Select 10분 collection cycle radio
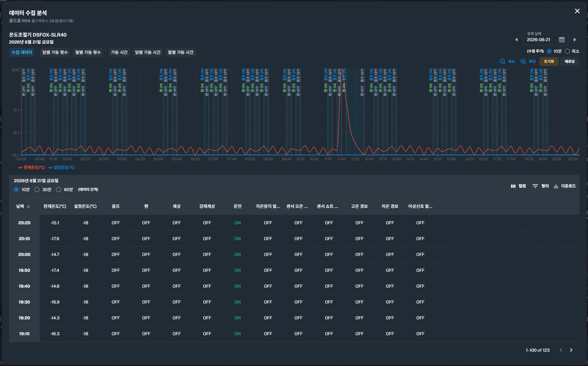This screenshot has height=366, width=588. pyautogui.click(x=549, y=51)
